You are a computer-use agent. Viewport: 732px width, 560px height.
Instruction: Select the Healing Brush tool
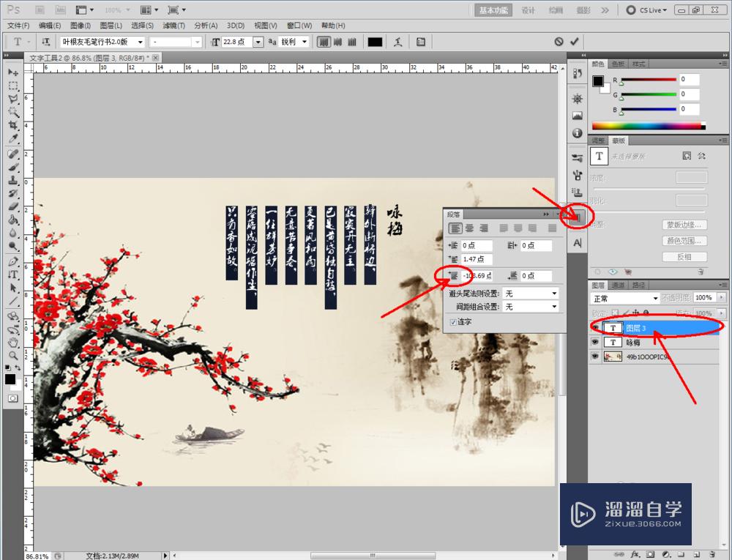click(13, 154)
